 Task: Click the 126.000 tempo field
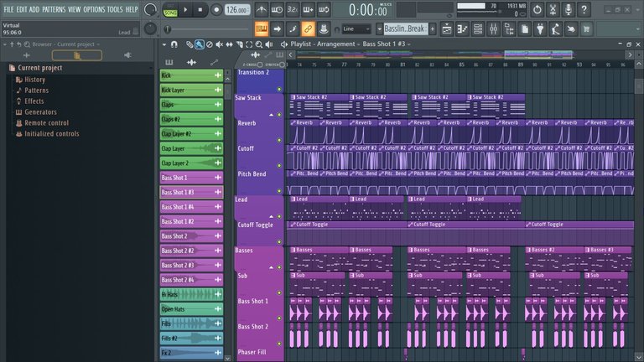click(237, 9)
